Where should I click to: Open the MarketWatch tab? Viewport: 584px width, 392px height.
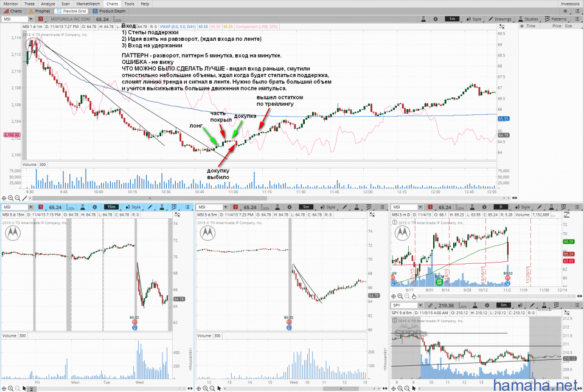88,4
